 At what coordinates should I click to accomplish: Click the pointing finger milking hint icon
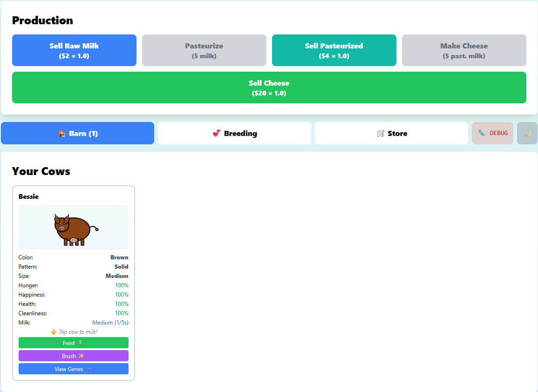[54, 331]
